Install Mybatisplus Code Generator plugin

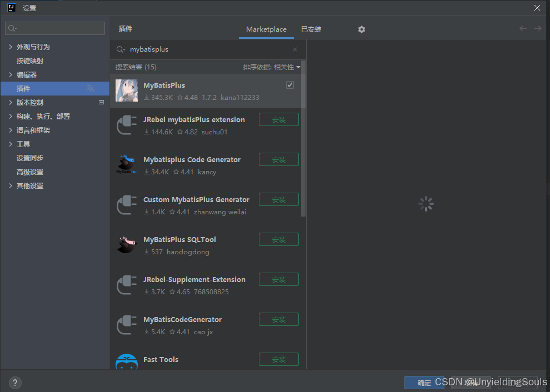coord(279,159)
